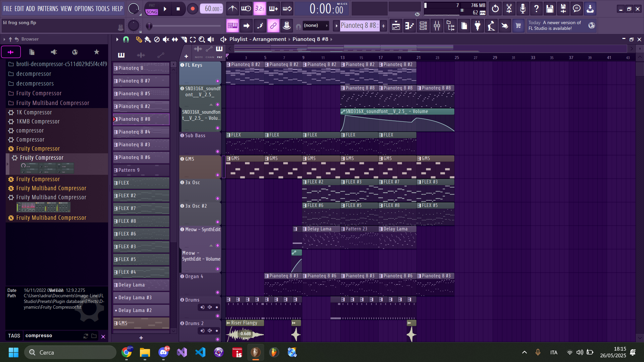The width and height of the screenshot is (644, 362).
Task: Collapse the SND316X soundfont track arrow
Action: tap(211, 105)
